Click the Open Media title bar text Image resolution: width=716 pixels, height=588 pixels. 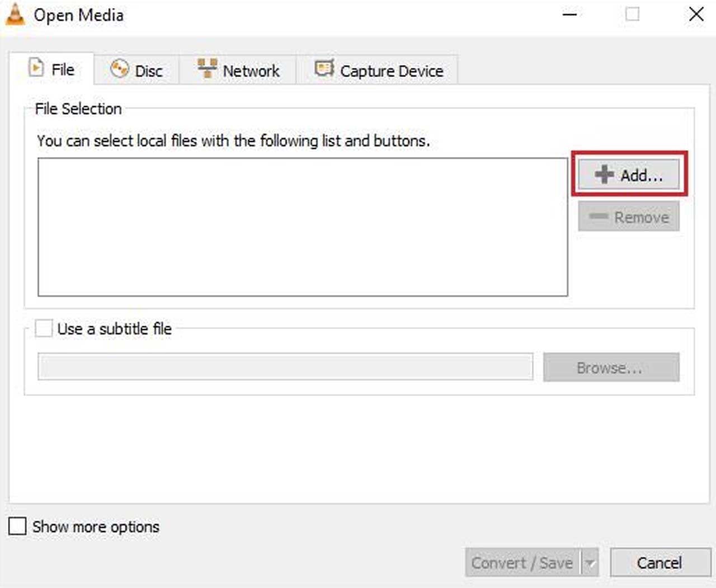pos(78,15)
